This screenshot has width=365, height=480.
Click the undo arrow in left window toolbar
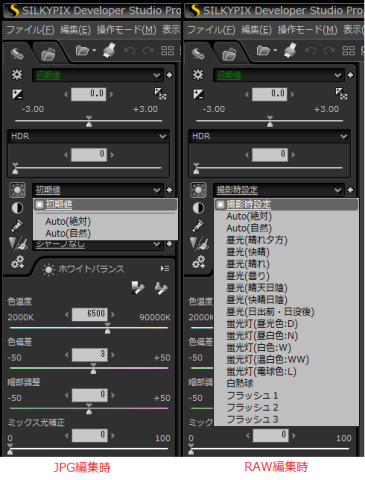click(x=129, y=50)
